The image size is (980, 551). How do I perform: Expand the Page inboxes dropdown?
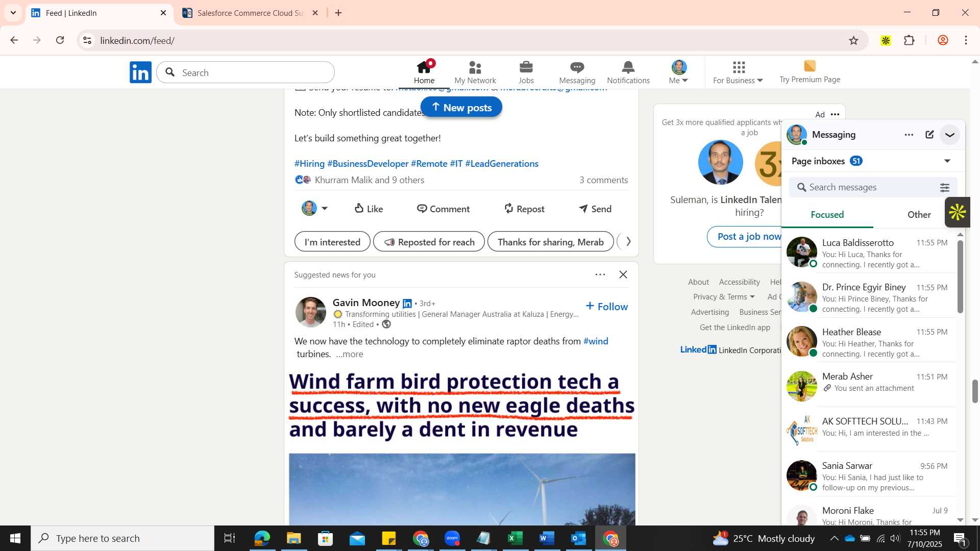(948, 161)
